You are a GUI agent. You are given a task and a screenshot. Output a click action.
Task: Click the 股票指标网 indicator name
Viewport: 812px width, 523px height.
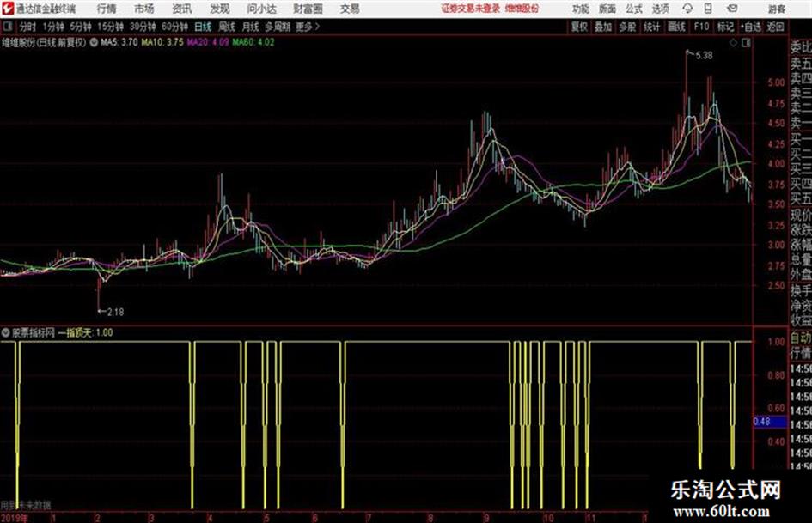(34, 332)
